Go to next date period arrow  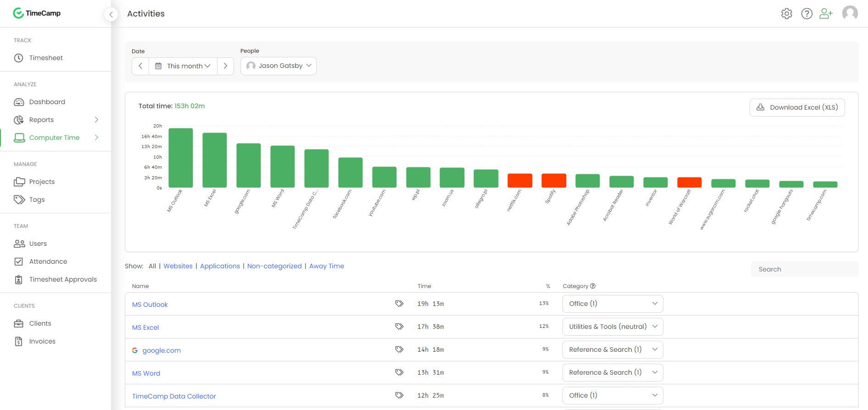click(x=225, y=66)
